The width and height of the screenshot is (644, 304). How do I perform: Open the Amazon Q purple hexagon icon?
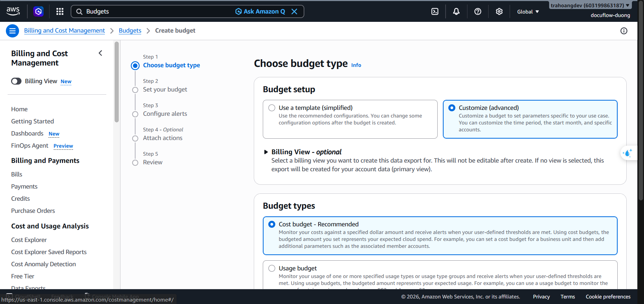38,11
